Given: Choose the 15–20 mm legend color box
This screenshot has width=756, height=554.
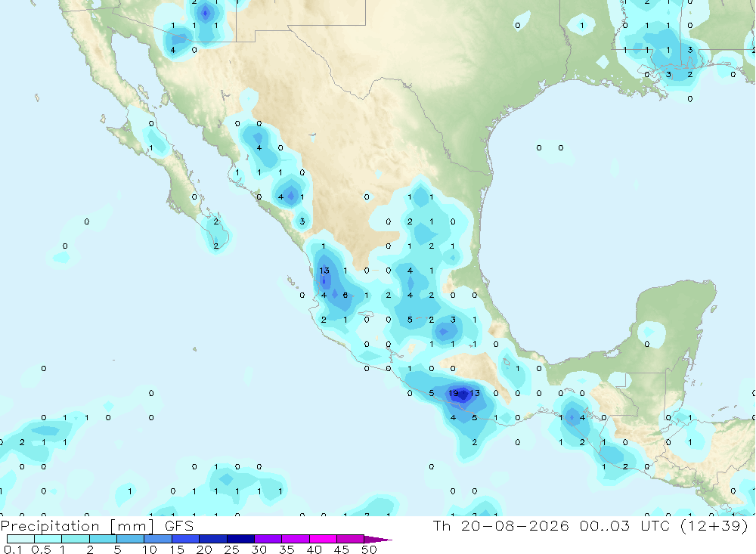Looking at the screenshot, I should 186,539.
